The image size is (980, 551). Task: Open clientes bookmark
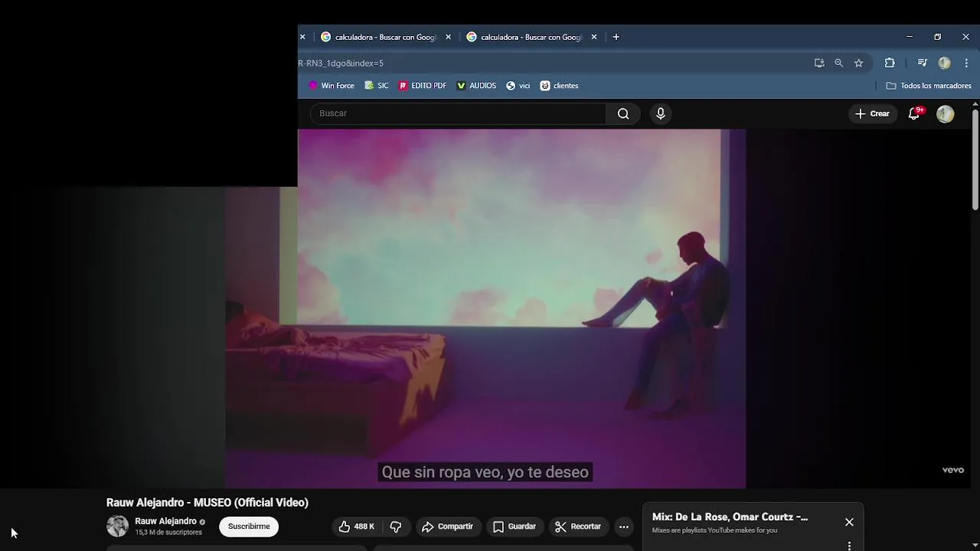coord(559,86)
